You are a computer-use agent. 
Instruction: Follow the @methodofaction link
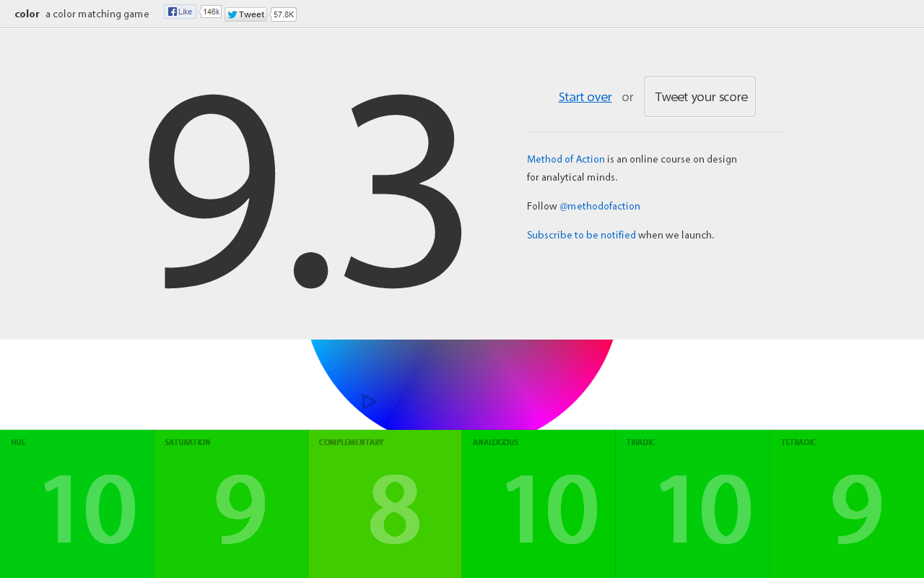point(600,206)
